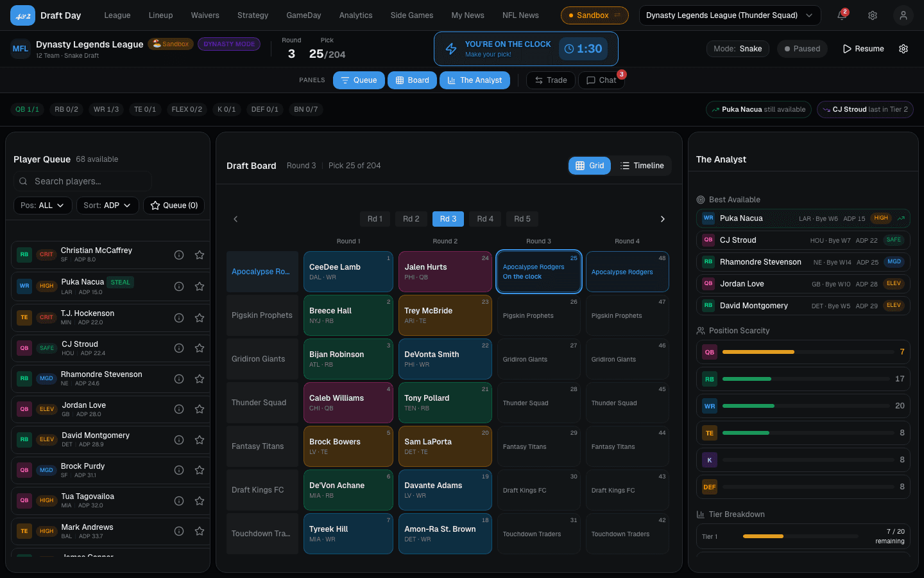The width and height of the screenshot is (924, 578).
Task: Open the Mode: Snake selector
Action: click(x=738, y=49)
